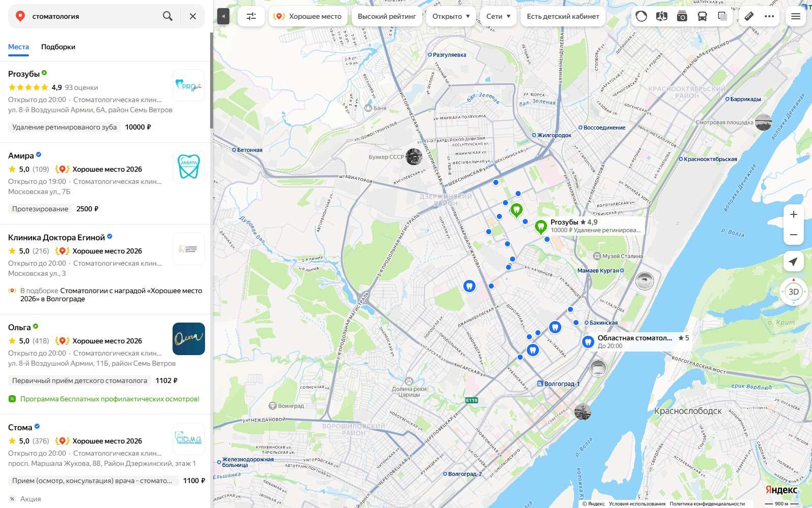
Task: Click the green Prozuby tooth marker on map
Action: pyautogui.click(x=541, y=226)
